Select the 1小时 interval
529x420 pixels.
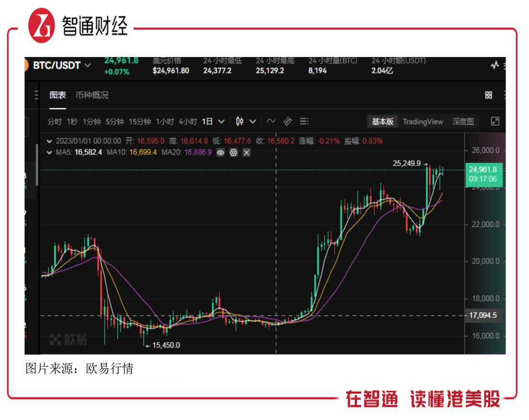[x=165, y=122]
